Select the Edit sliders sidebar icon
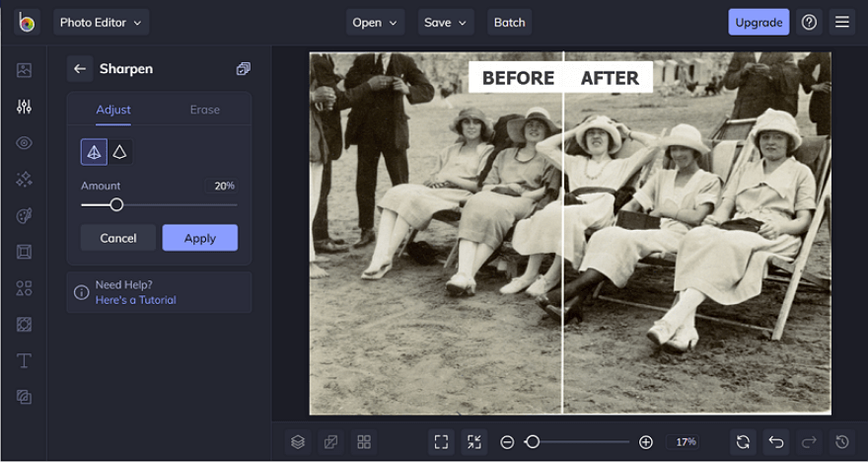This screenshot has width=868, height=462. click(24, 107)
